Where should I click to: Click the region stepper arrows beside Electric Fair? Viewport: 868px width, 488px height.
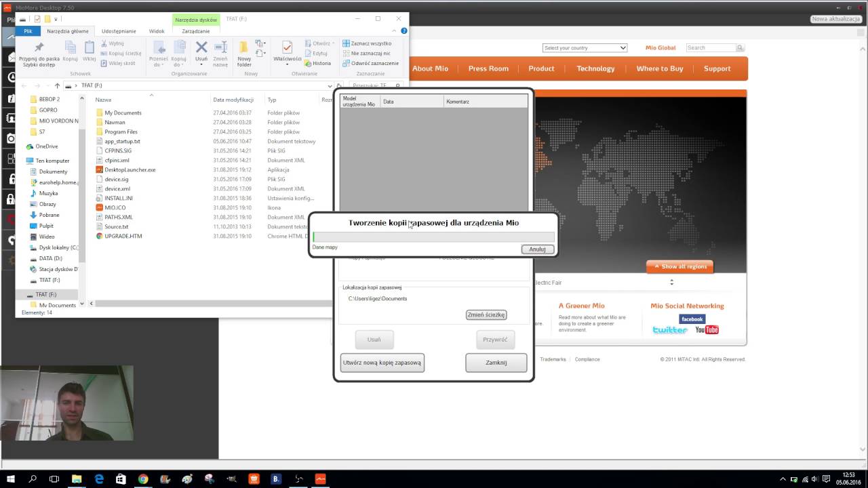[x=672, y=282]
